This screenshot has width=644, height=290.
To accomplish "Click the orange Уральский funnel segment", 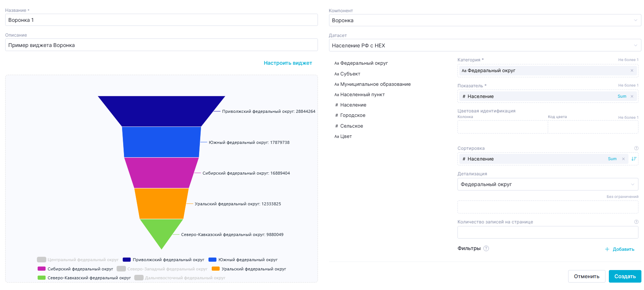I will coord(161,203).
